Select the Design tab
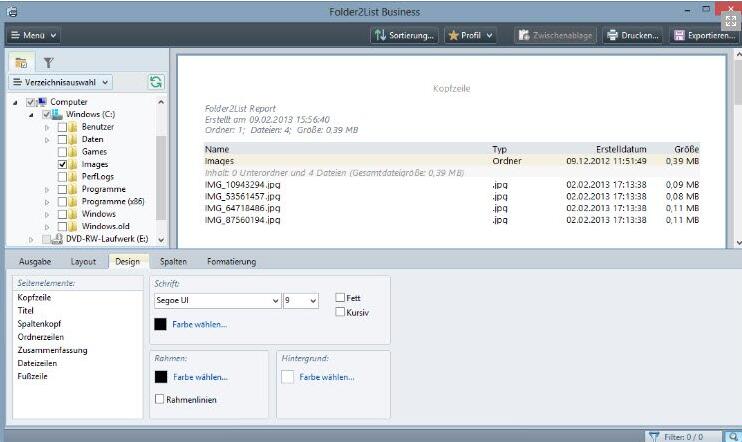The height and width of the screenshot is (442, 742). (128, 262)
